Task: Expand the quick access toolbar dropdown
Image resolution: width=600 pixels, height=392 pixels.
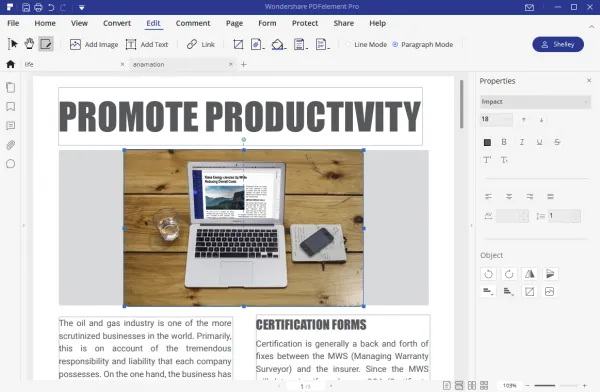Action: pyautogui.click(x=82, y=7)
